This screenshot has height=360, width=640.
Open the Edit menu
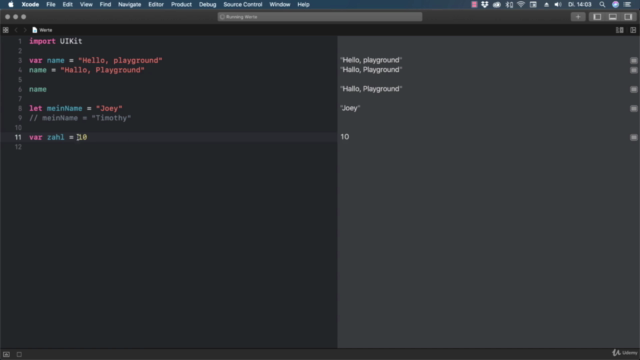tap(67, 4)
